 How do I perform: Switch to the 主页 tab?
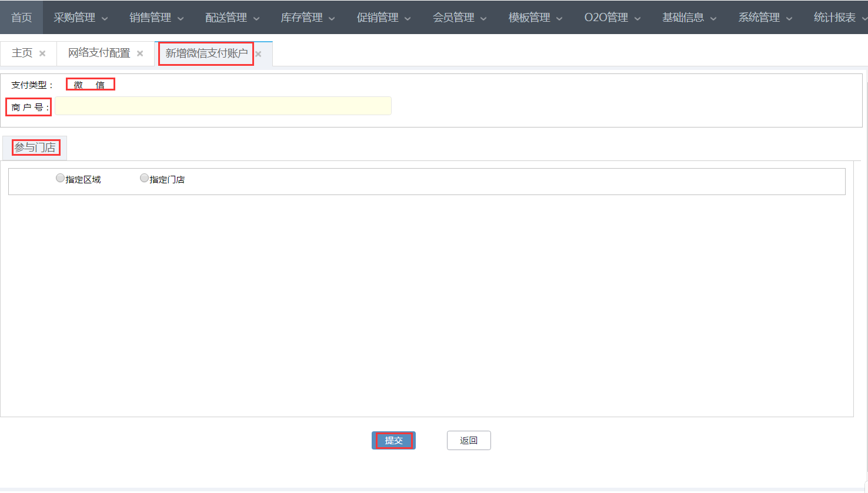[x=22, y=53]
